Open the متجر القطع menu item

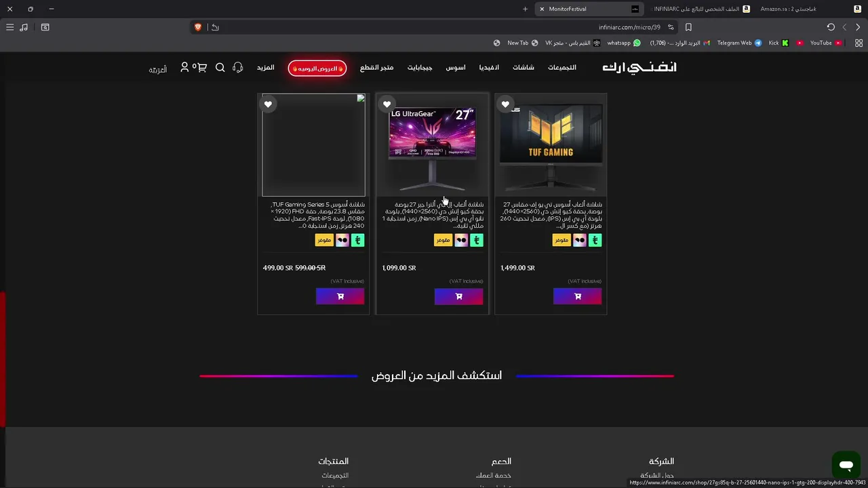(x=376, y=68)
